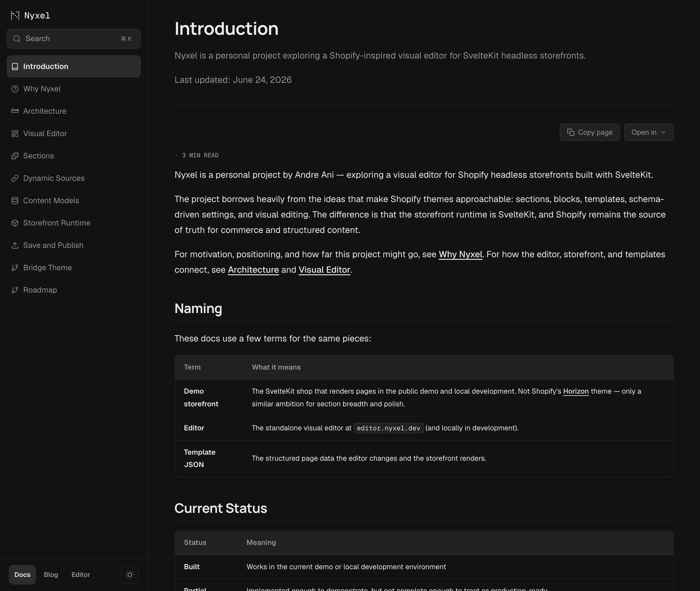700x591 pixels.
Task: Open the Horizon theme link
Action: tap(576, 391)
